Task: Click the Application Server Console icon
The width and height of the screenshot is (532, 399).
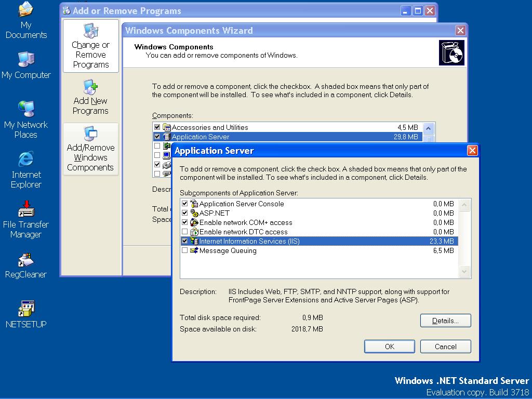Action: click(194, 204)
